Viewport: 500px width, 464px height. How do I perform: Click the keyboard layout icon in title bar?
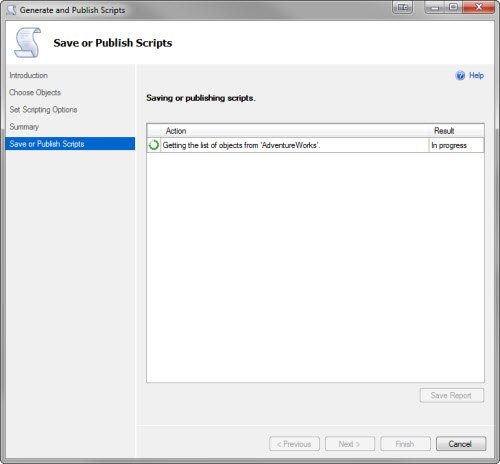tap(403, 7)
